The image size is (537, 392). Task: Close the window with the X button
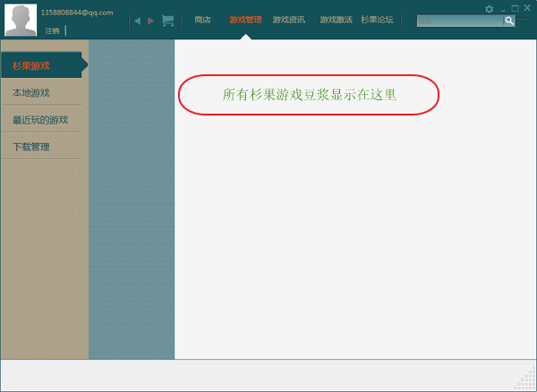[527, 8]
